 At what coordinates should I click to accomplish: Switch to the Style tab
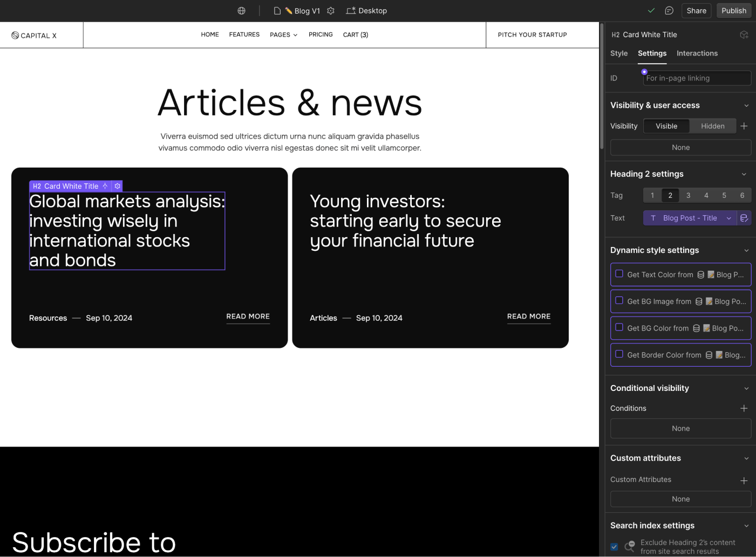(619, 53)
